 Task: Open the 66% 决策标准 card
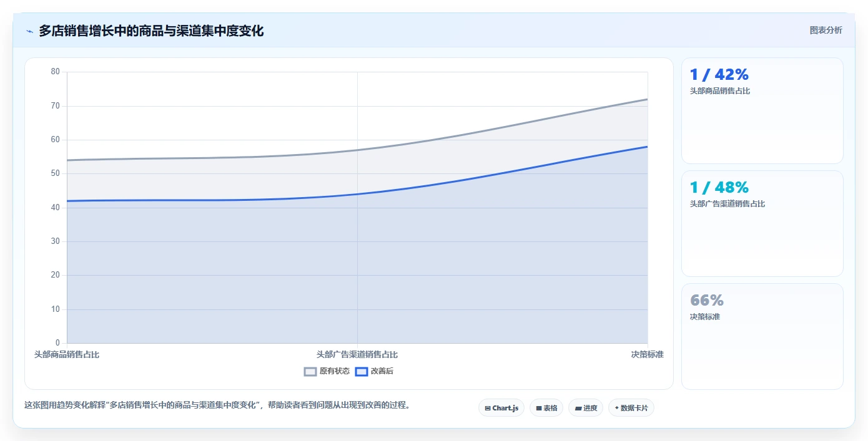(762, 336)
